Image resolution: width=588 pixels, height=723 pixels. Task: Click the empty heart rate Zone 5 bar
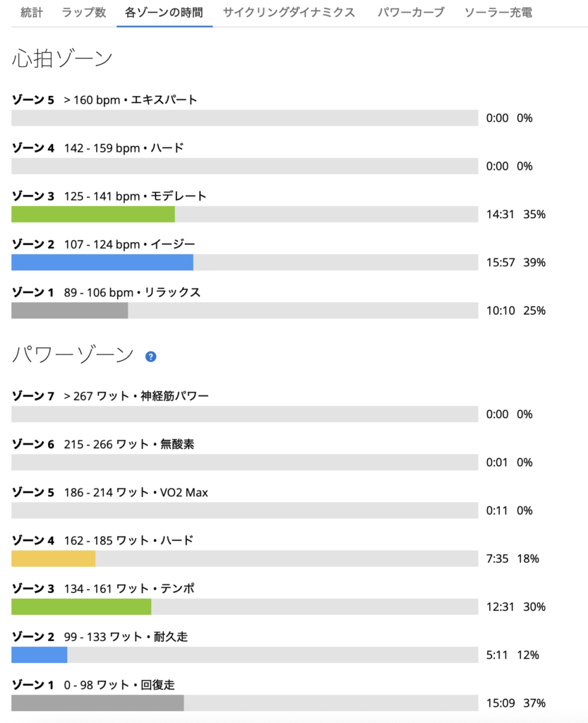pyautogui.click(x=244, y=118)
